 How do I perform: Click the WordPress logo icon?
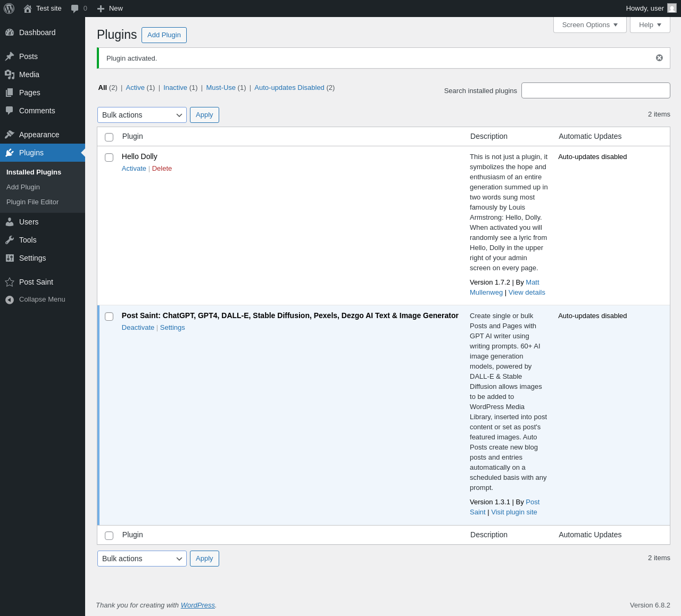(9, 9)
